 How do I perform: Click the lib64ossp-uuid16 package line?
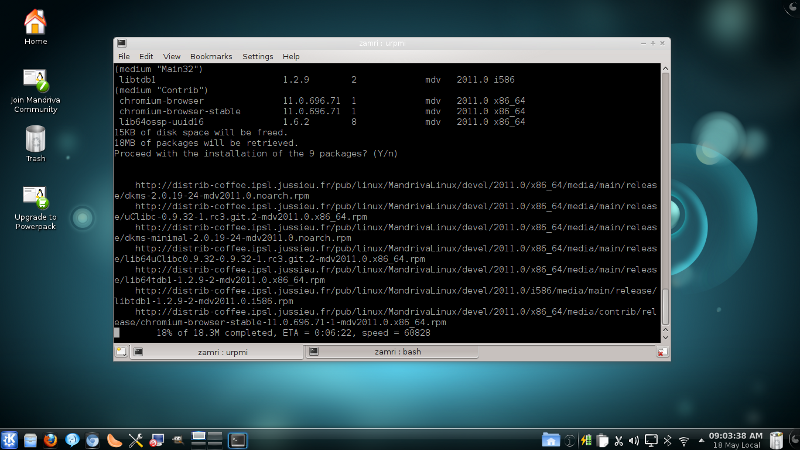pos(322,122)
